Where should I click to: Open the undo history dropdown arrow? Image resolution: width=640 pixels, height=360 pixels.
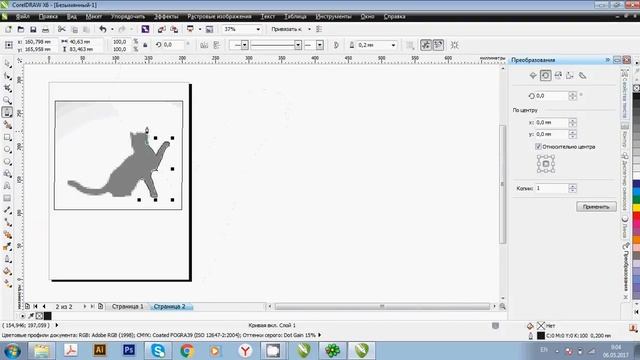click(x=112, y=29)
